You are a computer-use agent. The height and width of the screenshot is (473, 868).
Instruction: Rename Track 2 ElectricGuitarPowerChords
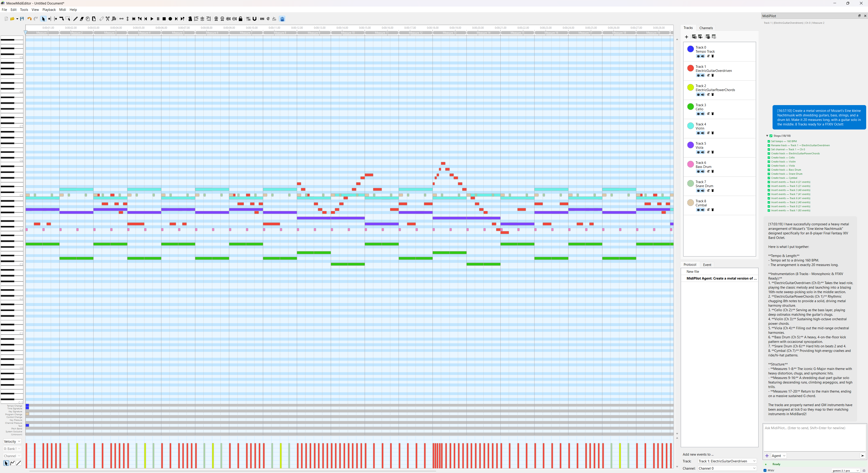pos(708,95)
